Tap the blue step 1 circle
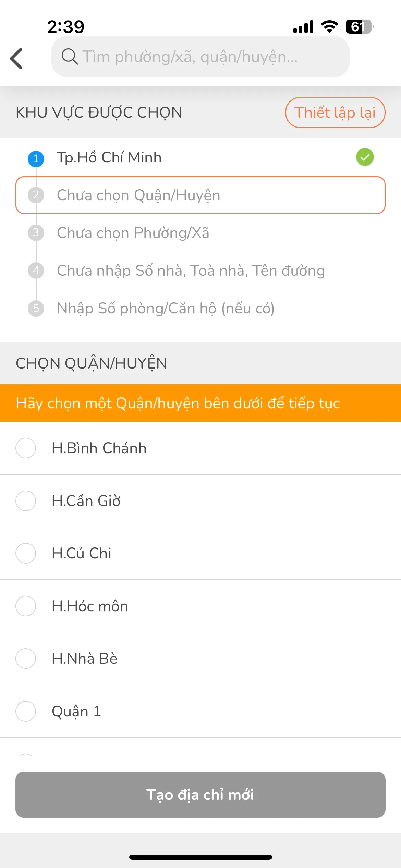Image resolution: width=401 pixels, height=868 pixels. [x=36, y=159]
